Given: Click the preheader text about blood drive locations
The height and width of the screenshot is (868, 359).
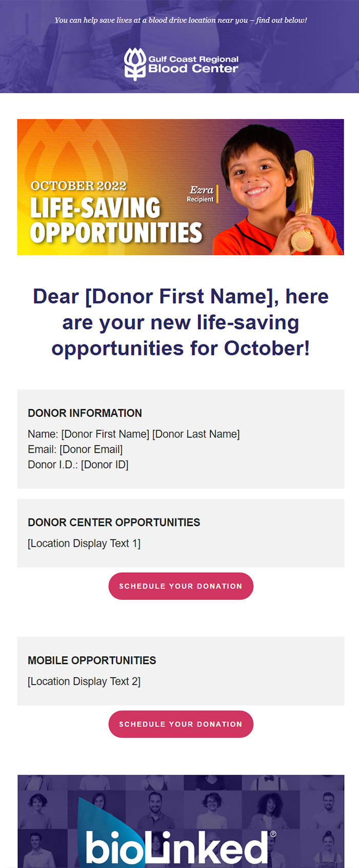Looking at the screenshot, I should click(181, 20).
